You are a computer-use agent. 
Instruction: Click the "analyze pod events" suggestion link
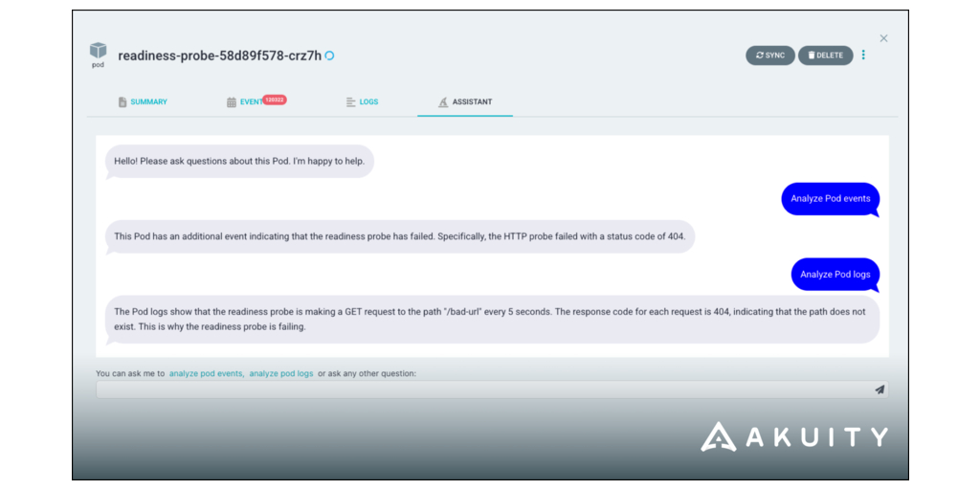click(x=206, y=373)
